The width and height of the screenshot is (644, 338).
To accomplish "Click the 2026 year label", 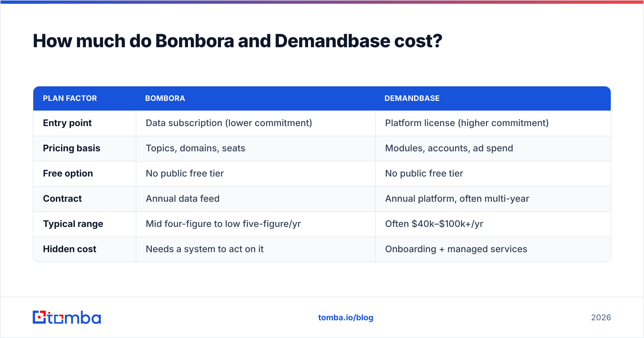I will click(601, 318).
